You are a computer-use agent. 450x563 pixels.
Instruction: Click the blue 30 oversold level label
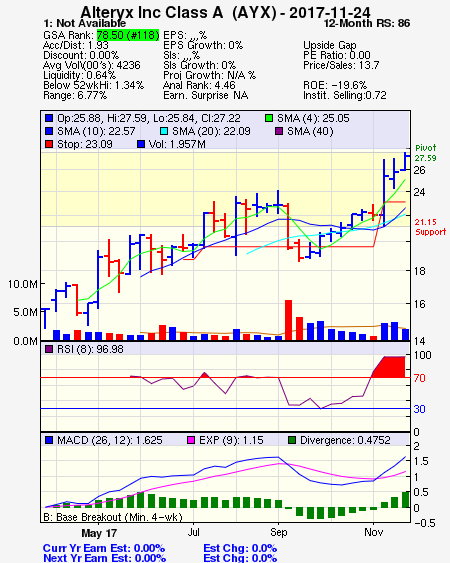point(419,409)
